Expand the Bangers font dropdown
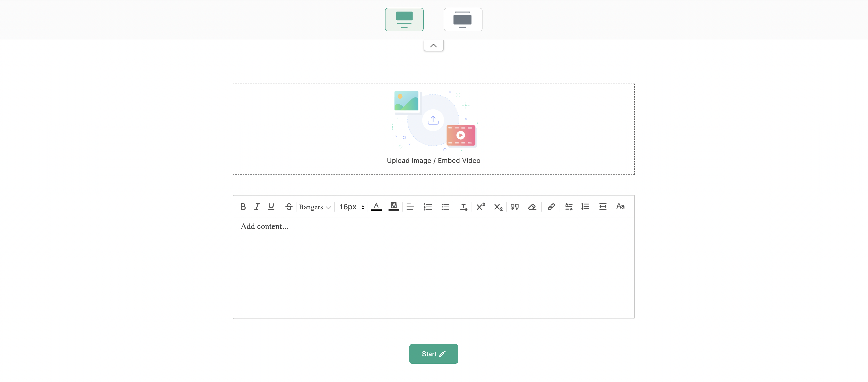This screenshot has width=868, height=382. click(314, 207)
